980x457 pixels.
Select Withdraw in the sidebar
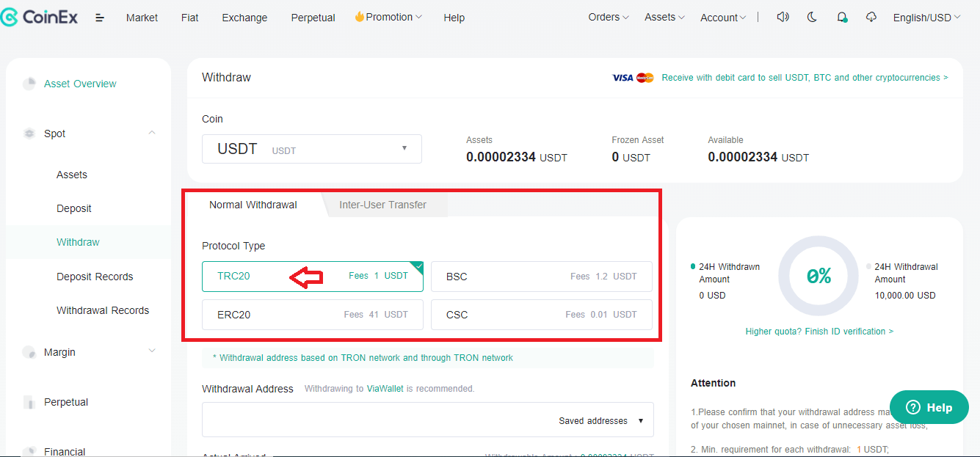click(78, 242)
